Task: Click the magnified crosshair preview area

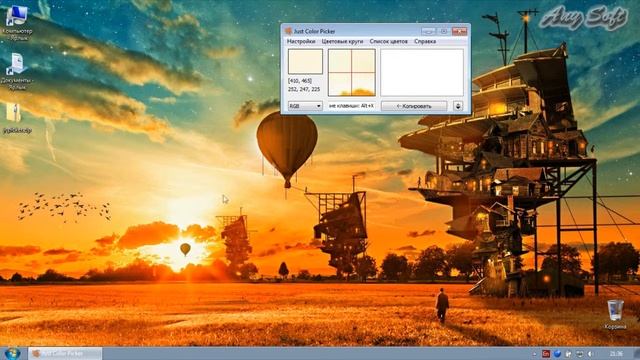Action: [x=351, y=73]
